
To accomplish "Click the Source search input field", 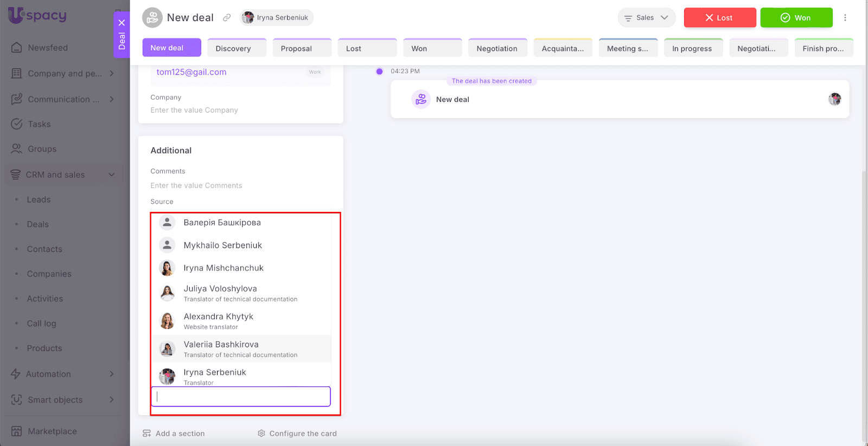I will (241, 397).
